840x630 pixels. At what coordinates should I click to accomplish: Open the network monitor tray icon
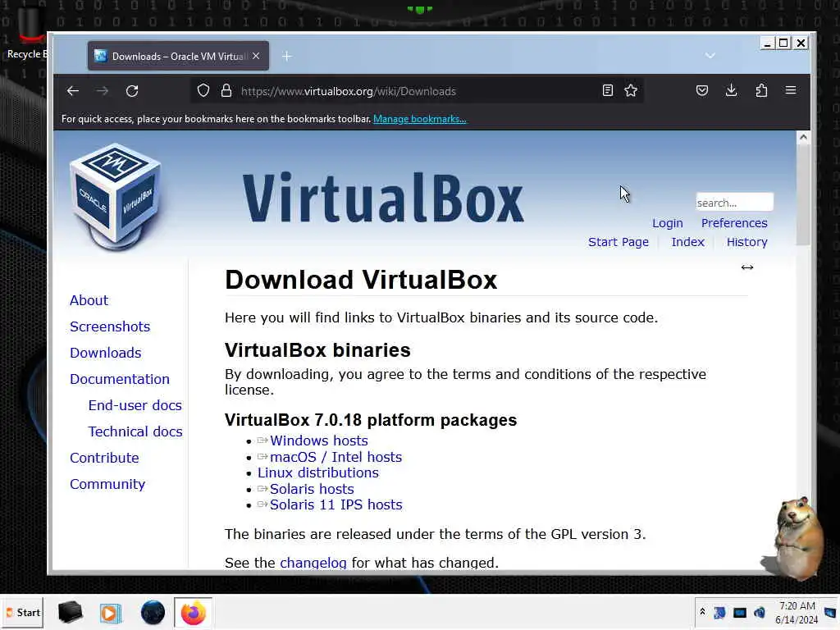[x=740, y=613]
